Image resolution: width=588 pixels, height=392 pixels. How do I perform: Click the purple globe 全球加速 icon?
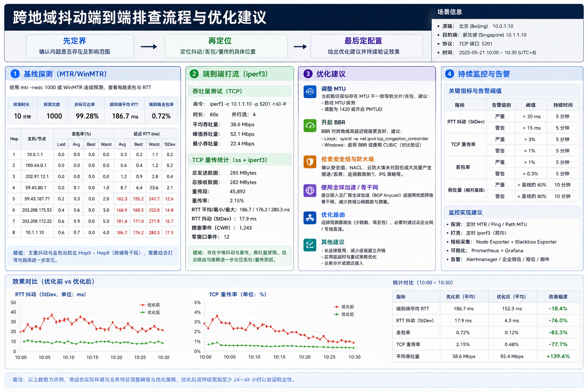(310, 190)
